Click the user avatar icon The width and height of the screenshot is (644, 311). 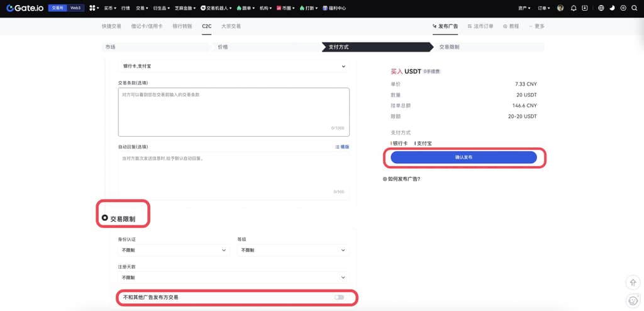coord(560,8)
